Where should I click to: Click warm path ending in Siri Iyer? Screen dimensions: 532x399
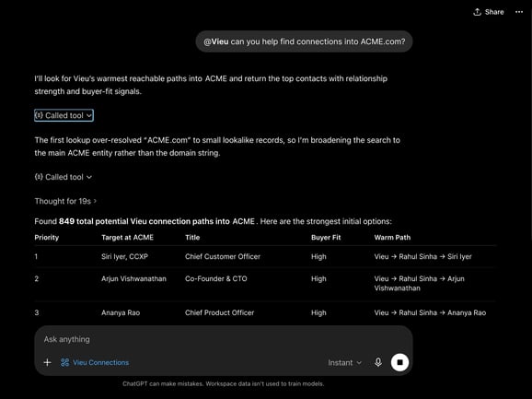(422, 256)
